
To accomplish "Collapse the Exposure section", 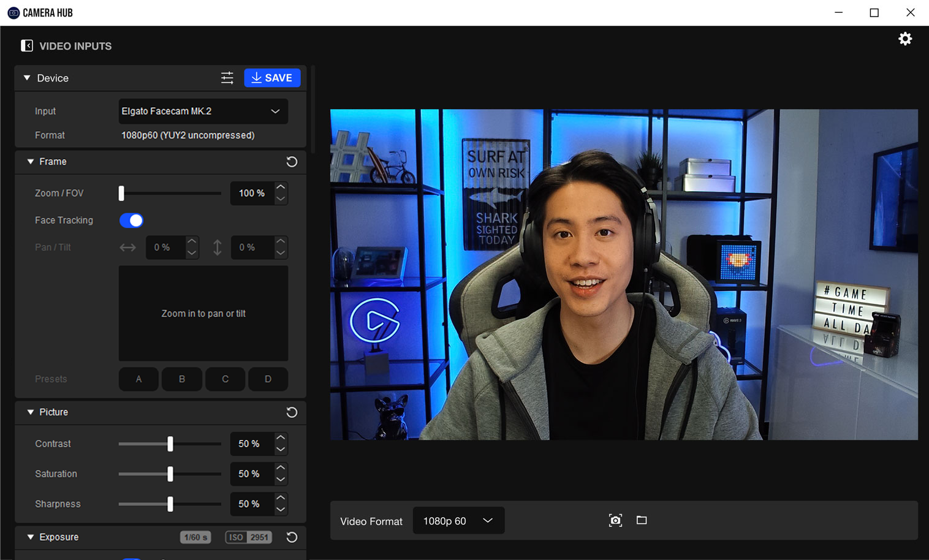I will 31,537.
